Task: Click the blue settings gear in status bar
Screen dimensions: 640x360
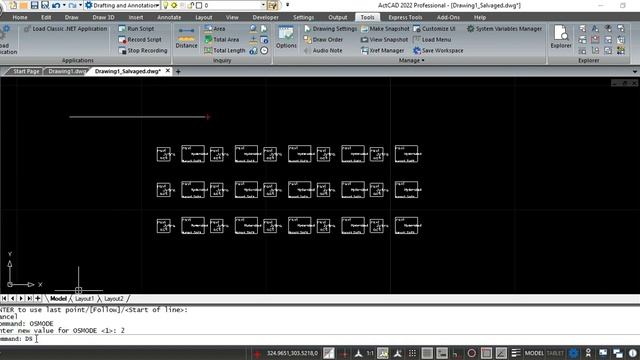Action: tap(573, 353)
